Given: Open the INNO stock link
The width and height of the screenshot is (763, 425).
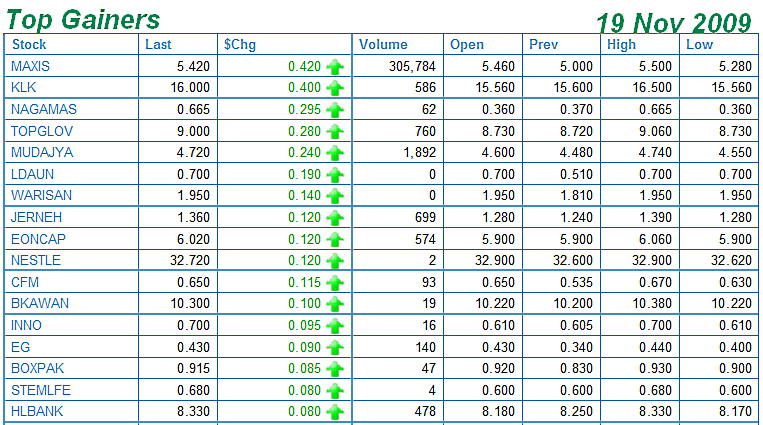Looking at the screenshot, I should pos(26,325).
